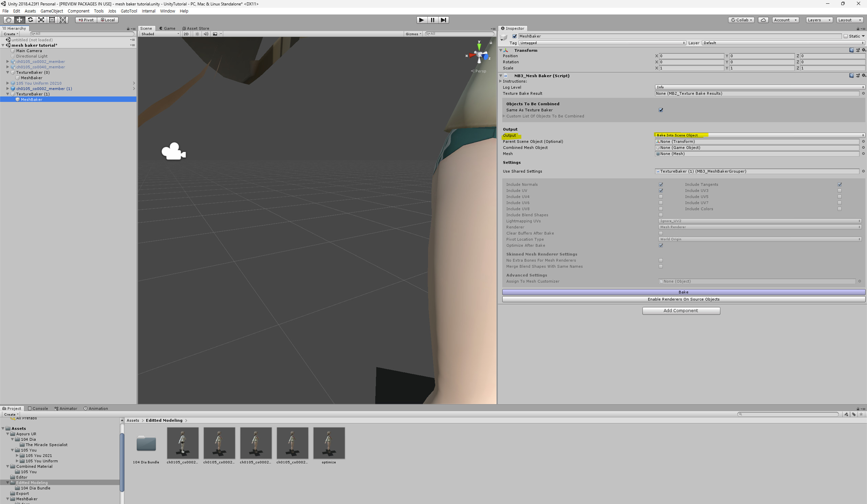This screenshot has height=504, width=867.
Task: Select the Scale tool icon
Action: [41, 20]
